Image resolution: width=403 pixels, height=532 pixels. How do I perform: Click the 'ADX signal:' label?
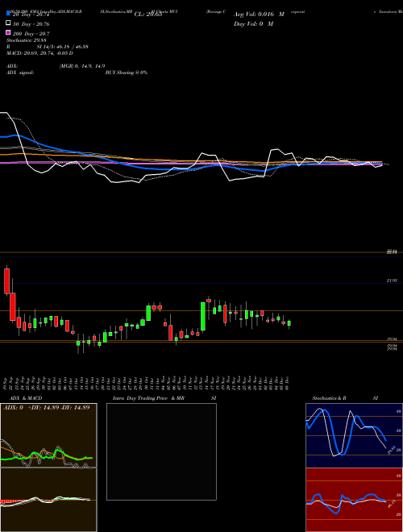20,73
